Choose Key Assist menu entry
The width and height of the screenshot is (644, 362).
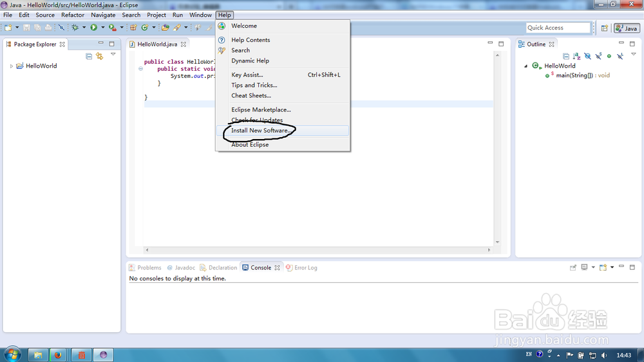click(283, 75)
